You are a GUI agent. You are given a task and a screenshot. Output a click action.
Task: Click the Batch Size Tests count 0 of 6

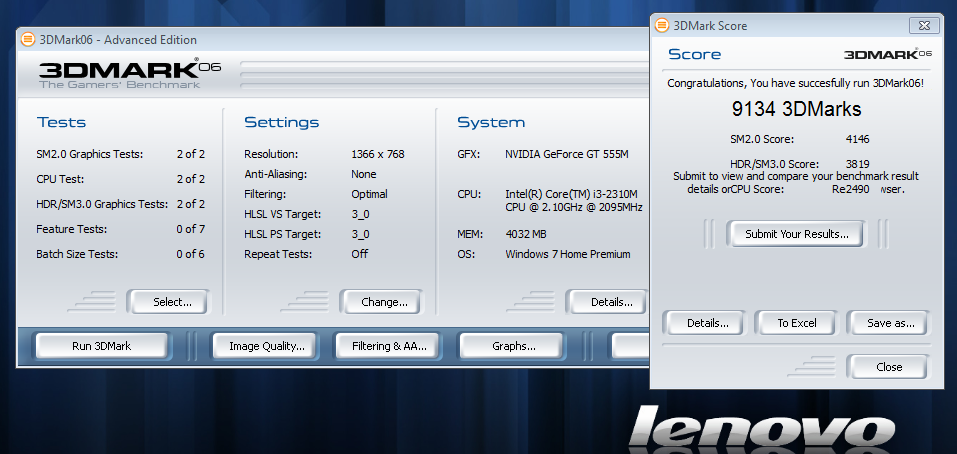click(190, 254)
